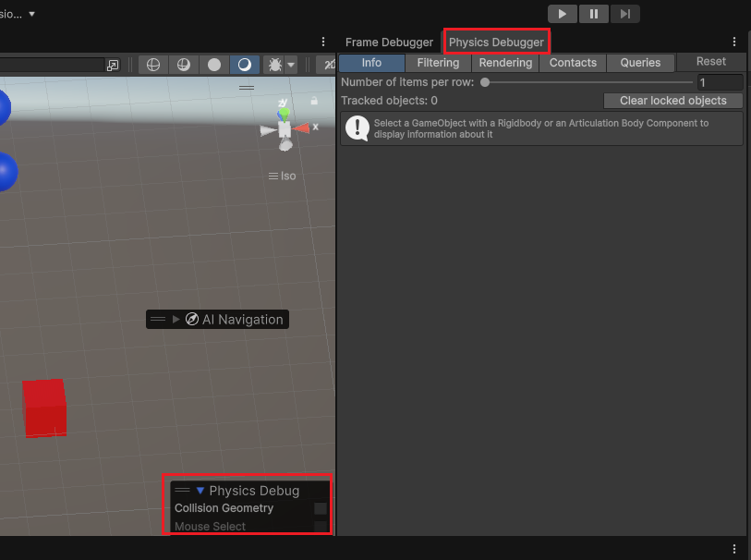Click the scene orientation gizmo cube

pyautogui.click(x=285, y=128)
